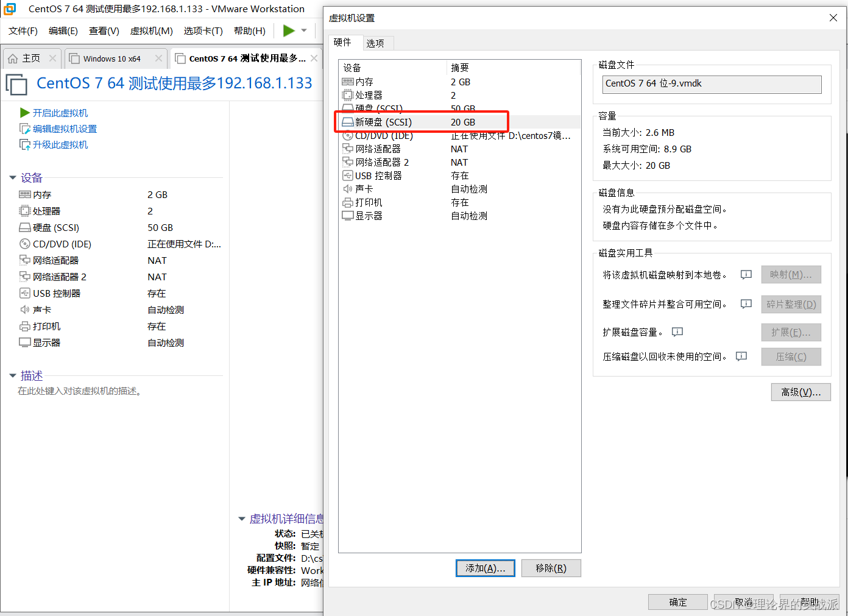Click 声卡 speaker icon in main window
The image size is (848, 616).
tap(25, 310)
